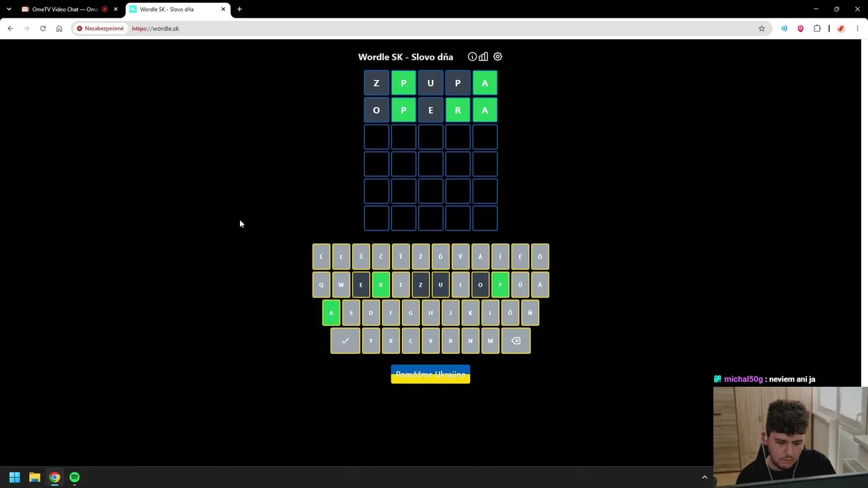Open the Windows Start menu

click(x=14, y=477)
